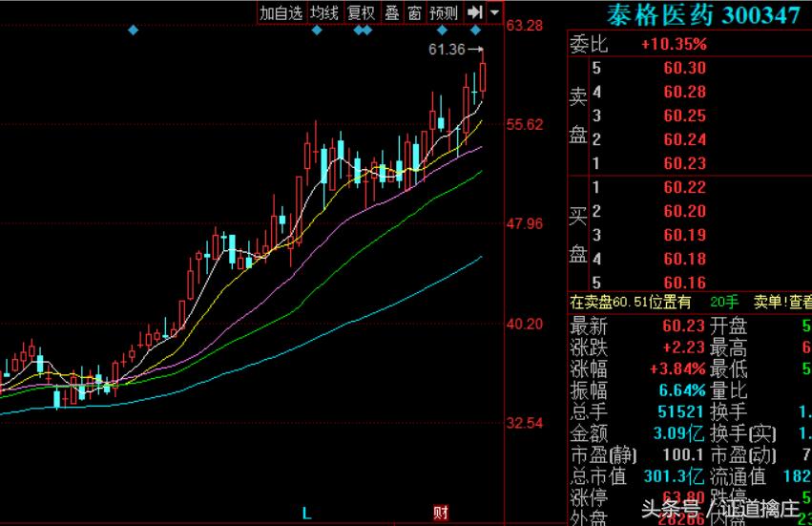Click the 市盈(静) value 100.1

click(x=683, y=455)
